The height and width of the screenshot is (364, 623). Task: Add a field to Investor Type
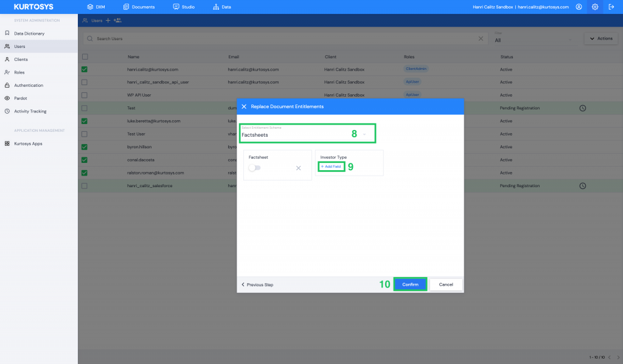click(x=332, y=167)
